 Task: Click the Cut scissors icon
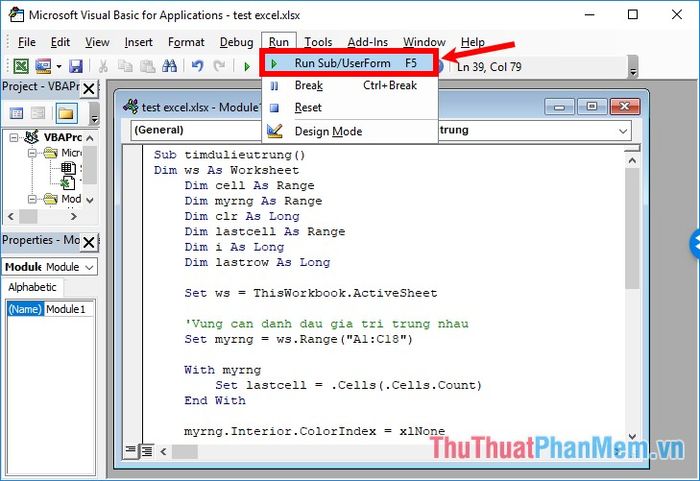[103, 66]
